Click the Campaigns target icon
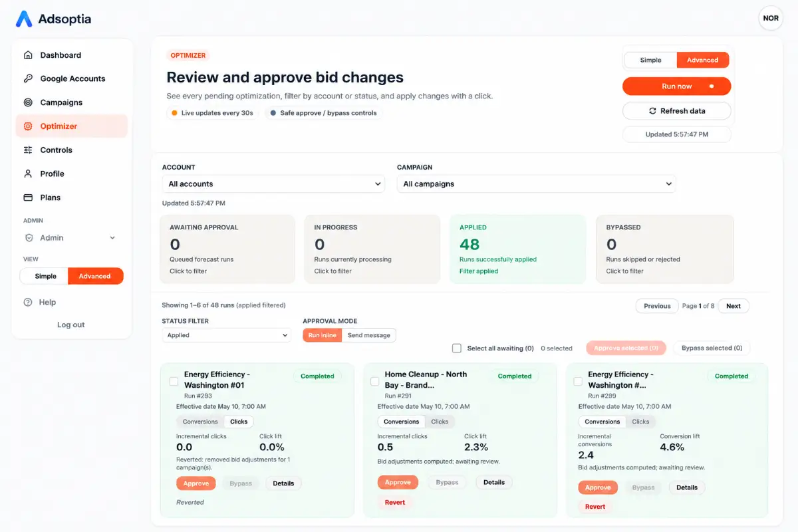798x532 pixels. pos(28,102)
